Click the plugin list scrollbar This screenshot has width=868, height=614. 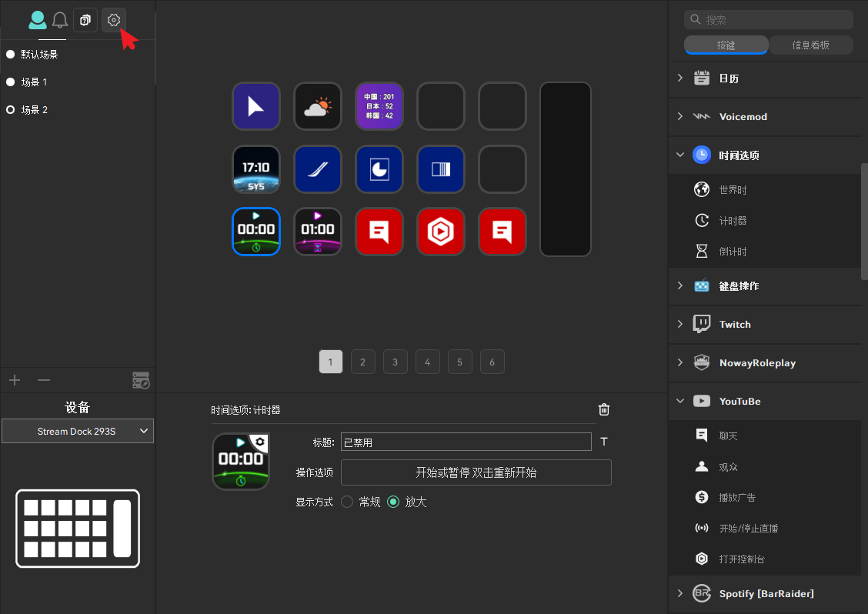[x=864, y=222]
